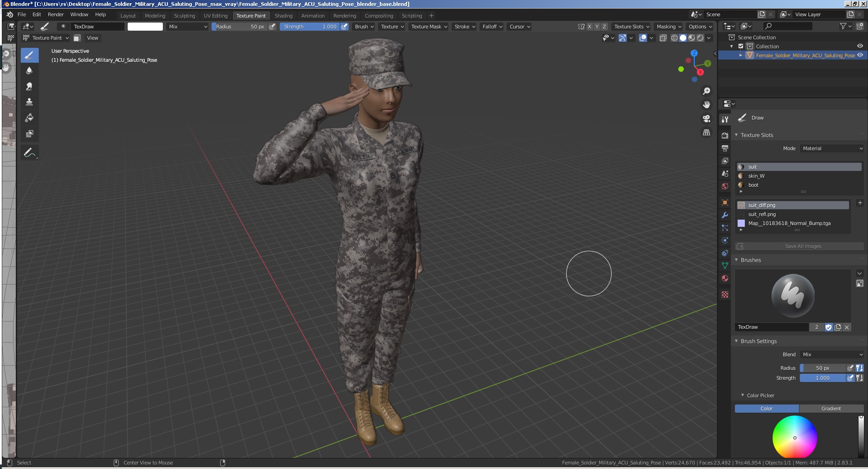
Task: Open Particles properties tab
Action: click(725, 228)
